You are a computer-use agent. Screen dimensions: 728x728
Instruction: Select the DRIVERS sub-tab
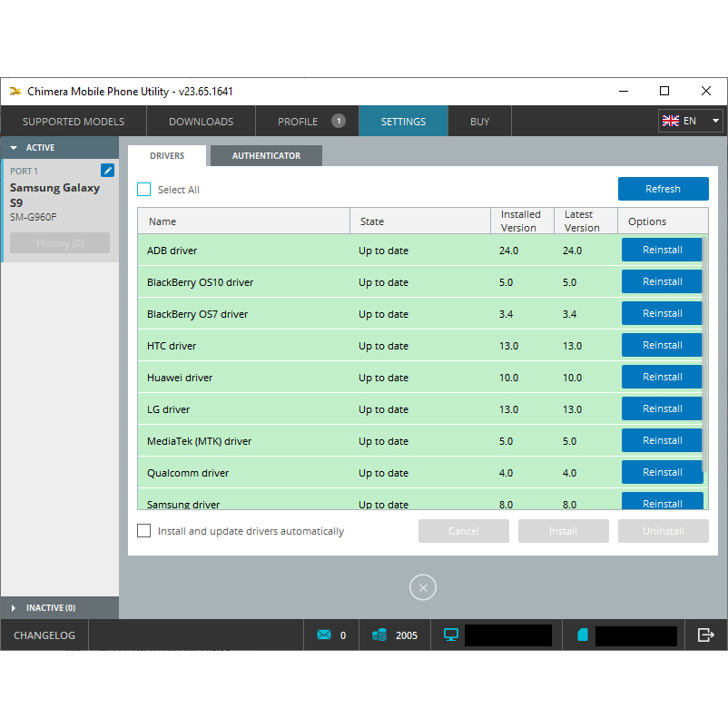coord(167,155)
